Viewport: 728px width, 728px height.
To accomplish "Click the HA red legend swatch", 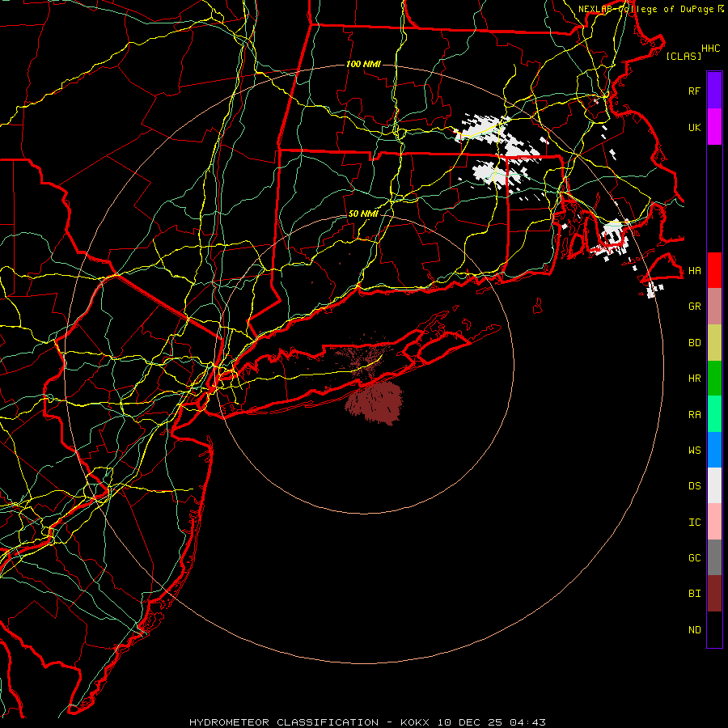I will point(714,270).
